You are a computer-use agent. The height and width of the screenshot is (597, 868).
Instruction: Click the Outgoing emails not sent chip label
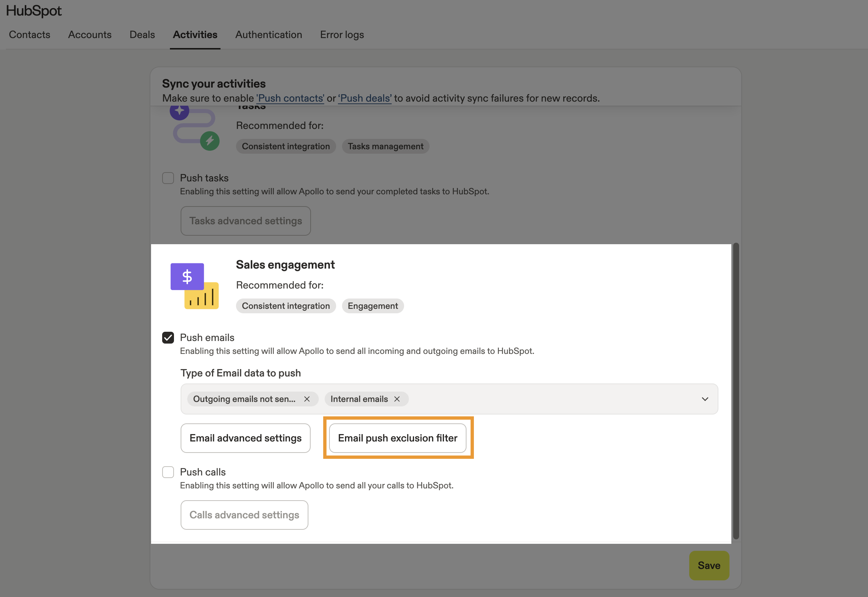[244, 399]
